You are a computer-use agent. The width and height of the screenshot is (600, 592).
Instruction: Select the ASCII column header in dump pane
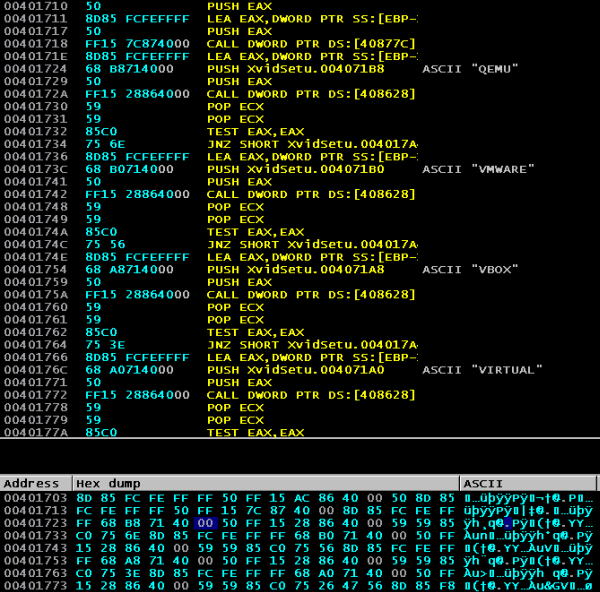click(x=528, y=484)
